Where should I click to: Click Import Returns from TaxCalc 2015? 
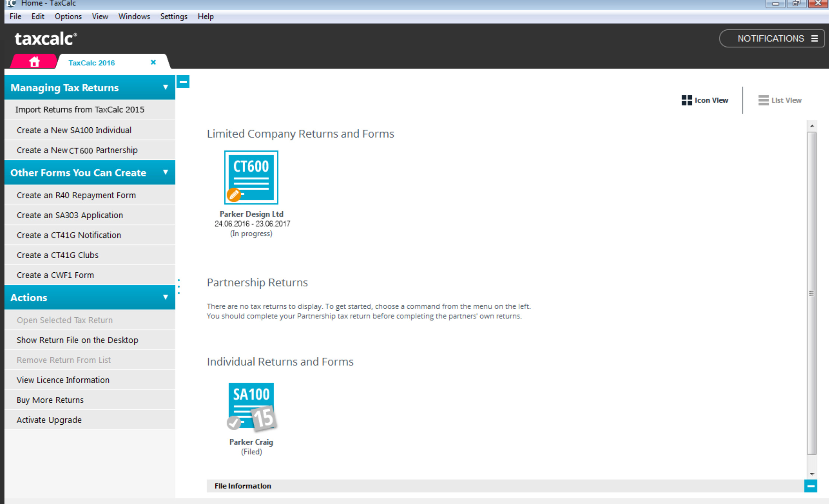point(90,110)
